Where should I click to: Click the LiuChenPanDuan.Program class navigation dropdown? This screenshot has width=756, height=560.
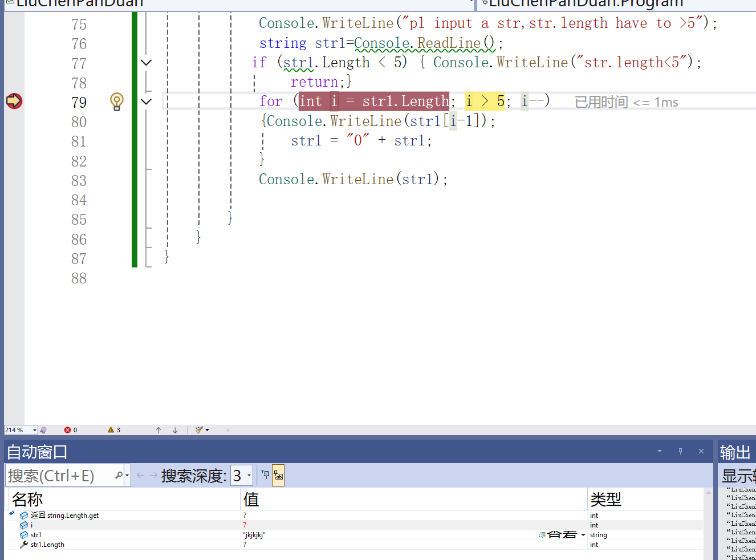point(617,5)
